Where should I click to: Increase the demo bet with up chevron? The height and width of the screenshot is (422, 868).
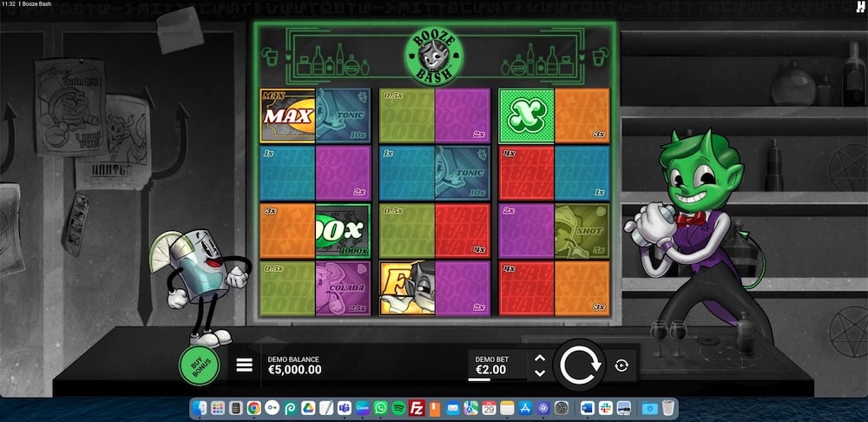(540, 359)
